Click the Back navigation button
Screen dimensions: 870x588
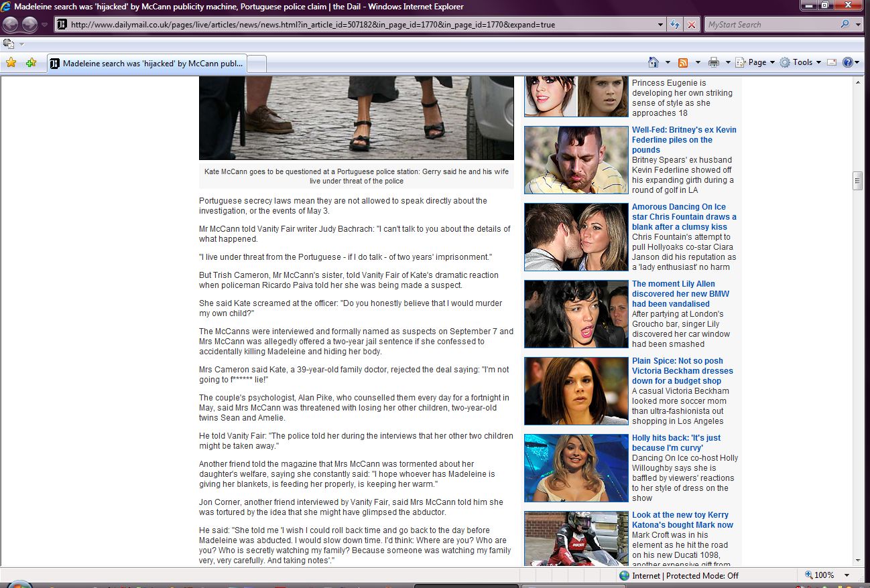(x=11, y=25)
